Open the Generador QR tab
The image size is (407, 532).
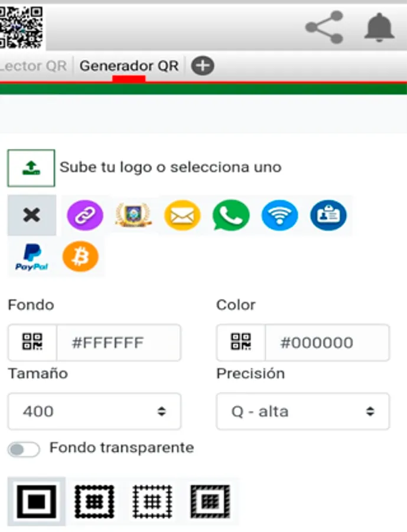[129, 66]
